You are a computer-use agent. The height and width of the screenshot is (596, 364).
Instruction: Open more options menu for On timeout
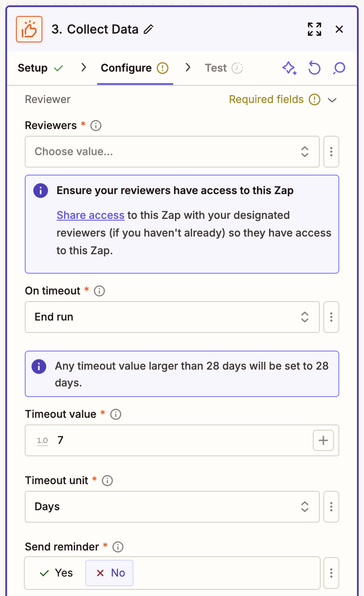pos(331,317)
